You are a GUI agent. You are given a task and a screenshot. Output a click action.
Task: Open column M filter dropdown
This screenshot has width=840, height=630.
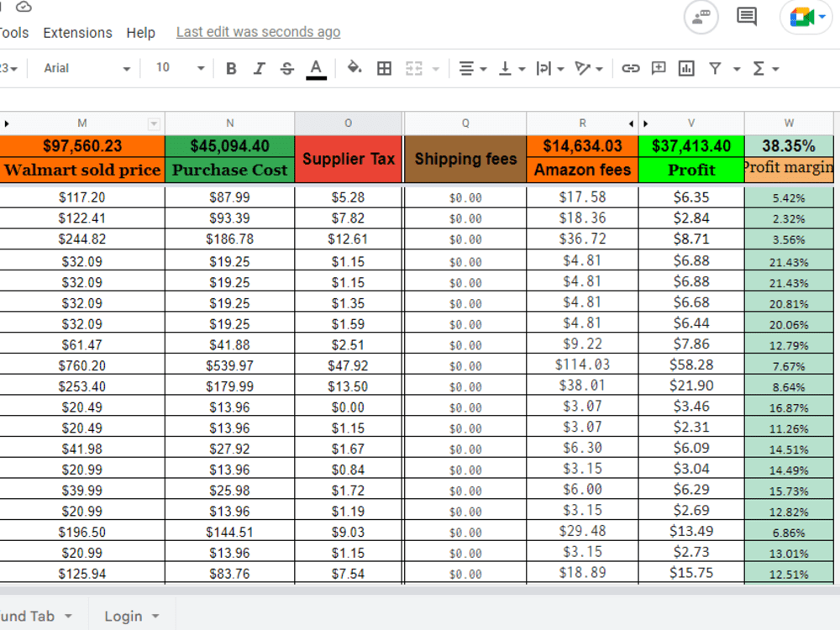tap(154, 124)
